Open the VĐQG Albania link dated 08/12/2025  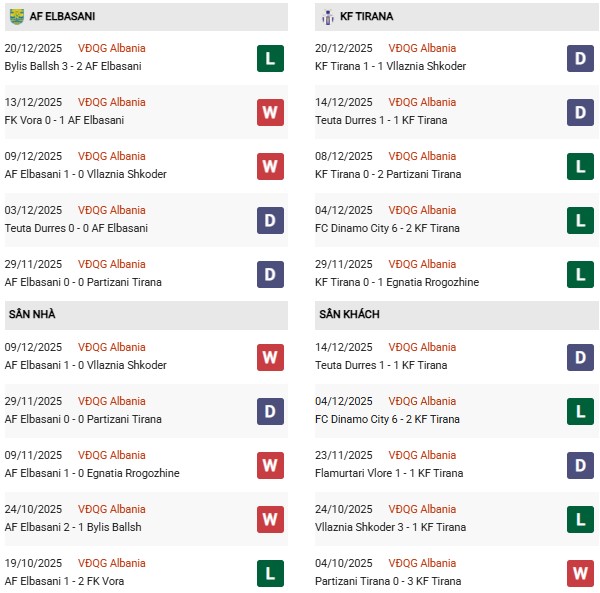click(x=423, y=156)
